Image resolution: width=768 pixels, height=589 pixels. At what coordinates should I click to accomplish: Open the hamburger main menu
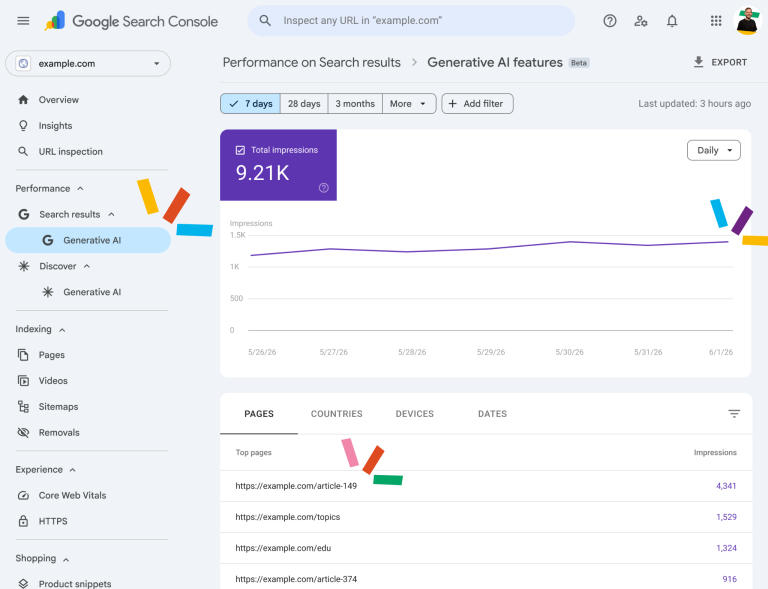(x=23, y=21)
